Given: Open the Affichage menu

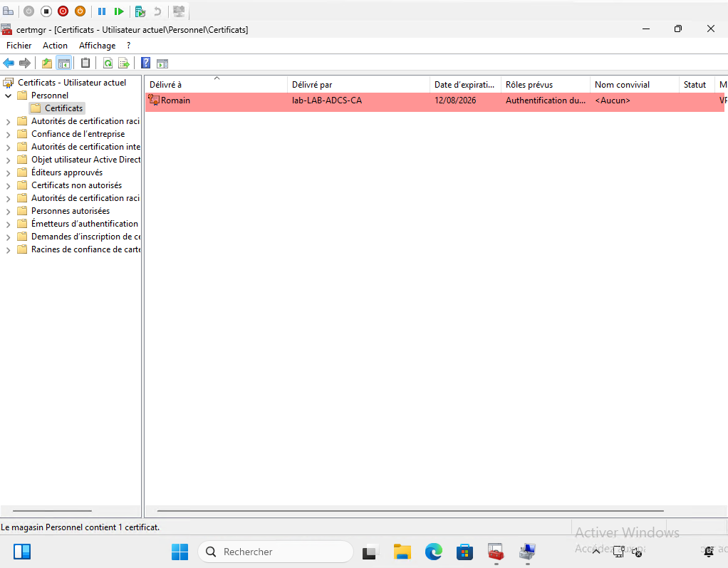Looking at the screenshot, I should pyautogui.click(x=97, y=46).
